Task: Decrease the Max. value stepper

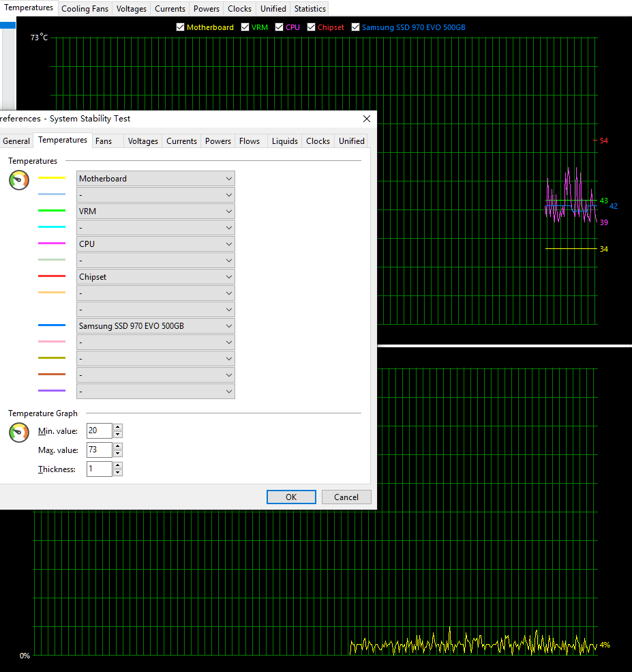Action: point(118,454)
